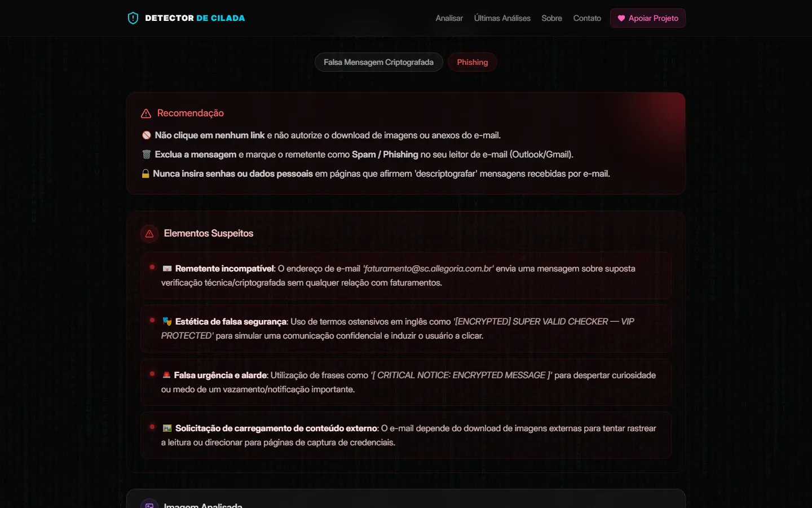The height and width of the screenshot is (508, 812).
Task: Click 'Nunca insira senhas ou dados pessoais' text
Action: [x=233, y=174]
